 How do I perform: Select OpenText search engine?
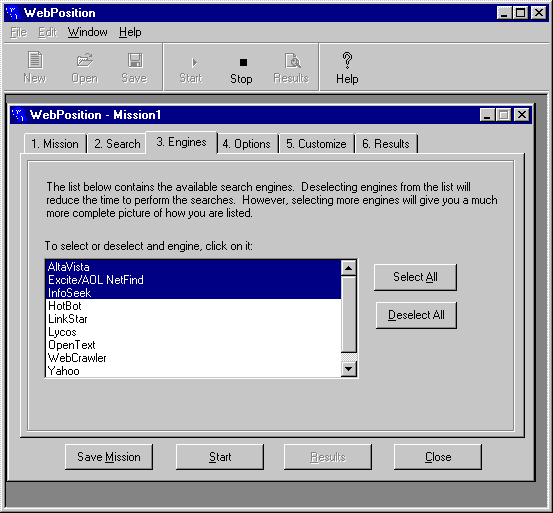click(x=194, y=345)
